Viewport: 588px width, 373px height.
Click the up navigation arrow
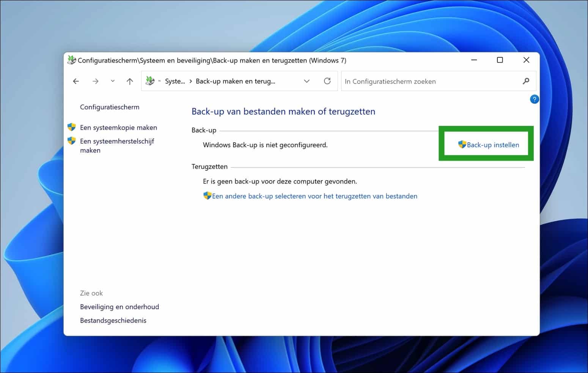[x=129, y=81]
